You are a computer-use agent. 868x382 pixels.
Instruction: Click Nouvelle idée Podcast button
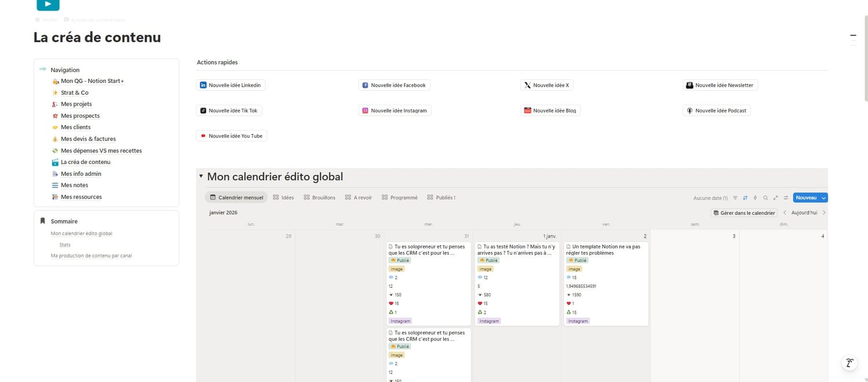click(x=716, y=110)
